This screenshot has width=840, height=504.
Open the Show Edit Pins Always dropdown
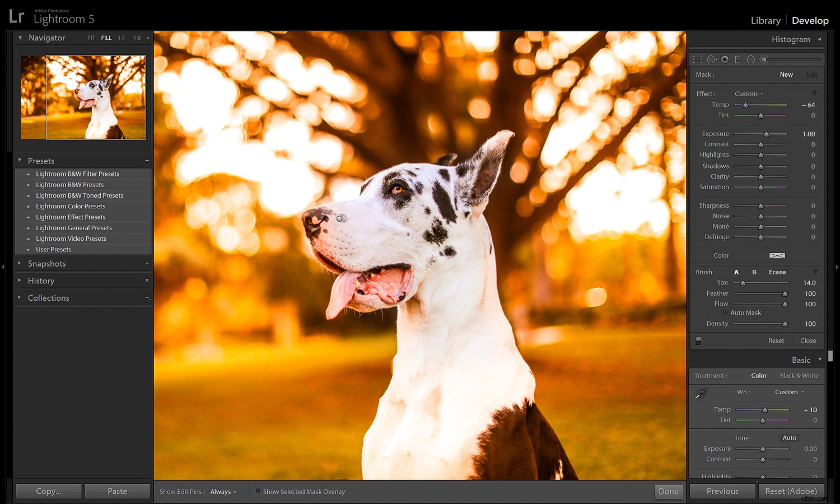tap(222, 492)
